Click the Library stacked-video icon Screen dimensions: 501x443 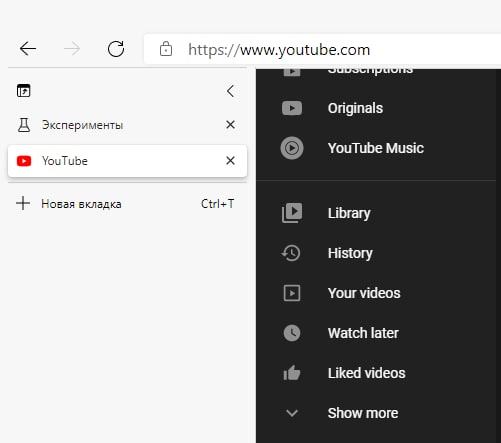(292, 213)
